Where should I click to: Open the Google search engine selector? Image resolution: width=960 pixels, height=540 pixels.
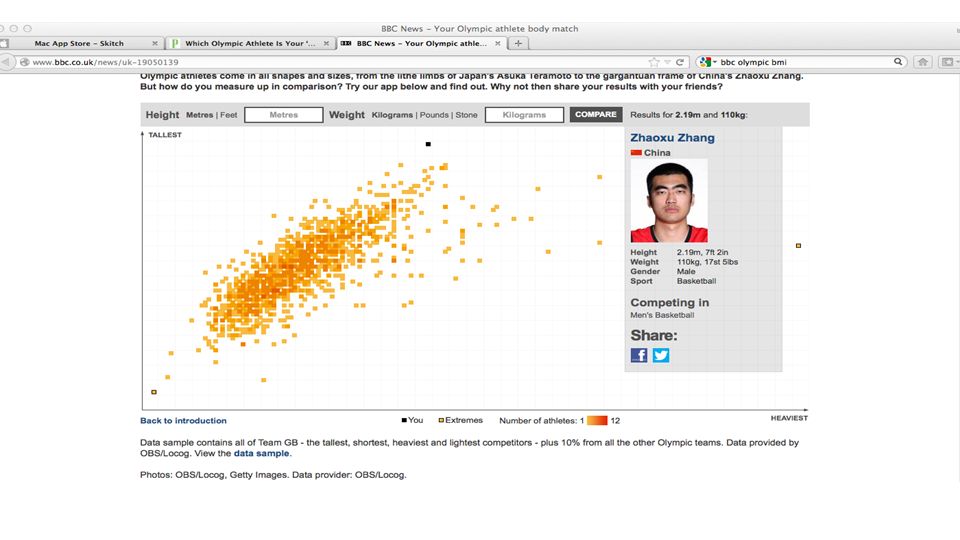(708, 62)
